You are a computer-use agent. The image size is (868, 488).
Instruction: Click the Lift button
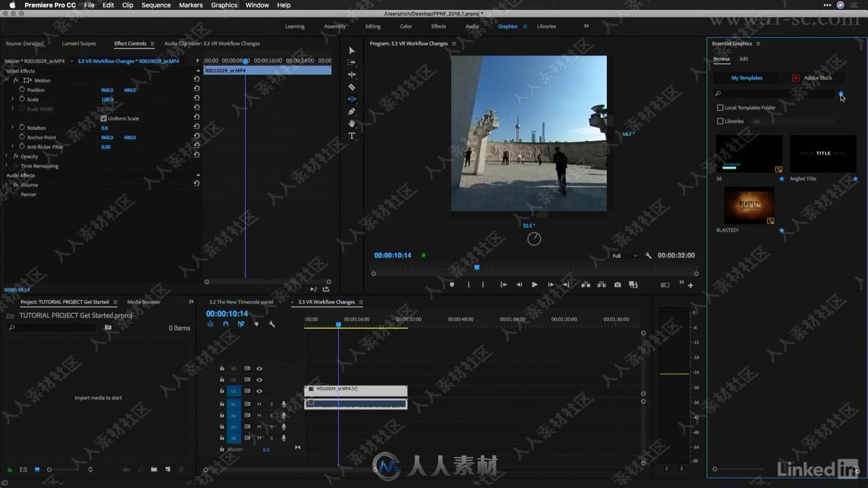585,285
